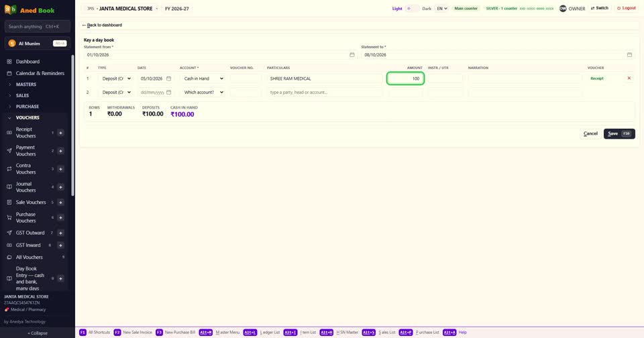Add a new GST Outward entry with plus

coord(60,233)
